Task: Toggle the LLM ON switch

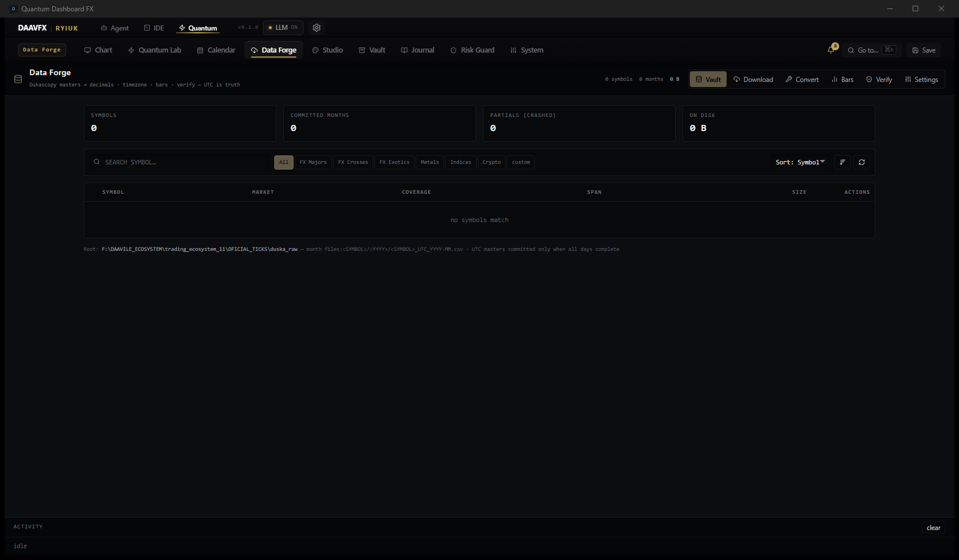Action: (283, 28)
